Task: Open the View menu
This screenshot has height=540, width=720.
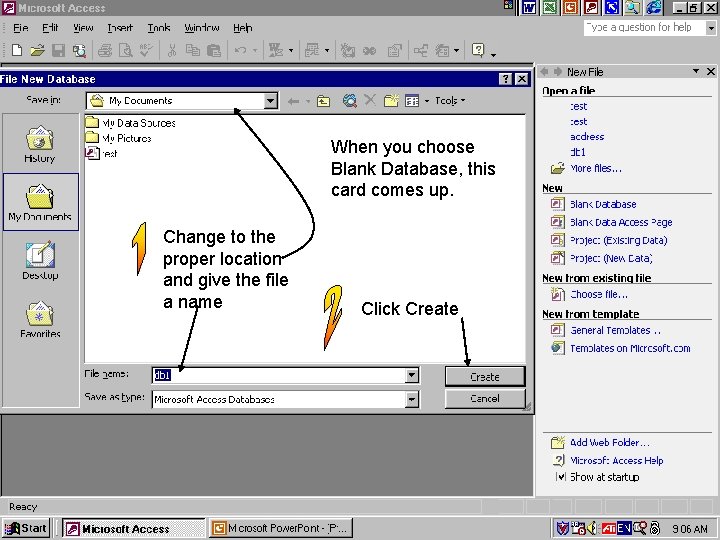Action: click(83, 28)
